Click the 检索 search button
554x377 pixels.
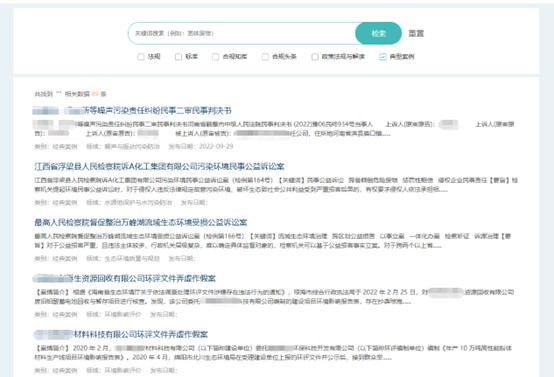378,34
